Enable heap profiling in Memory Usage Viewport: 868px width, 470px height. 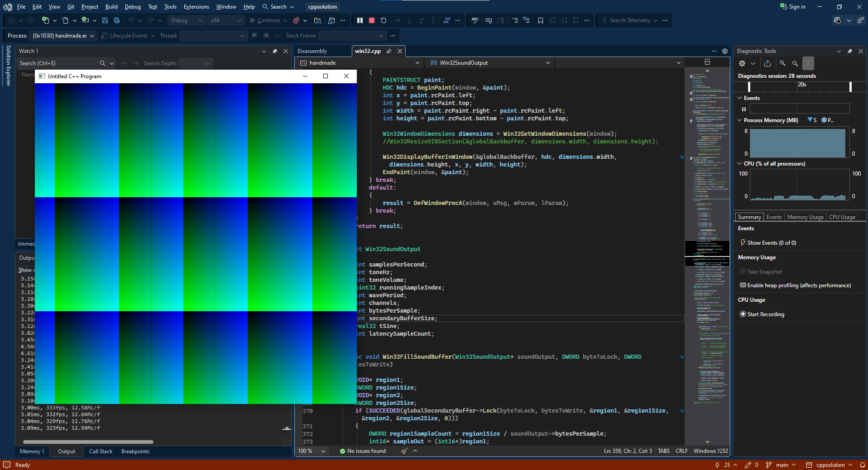click(799, 285)
